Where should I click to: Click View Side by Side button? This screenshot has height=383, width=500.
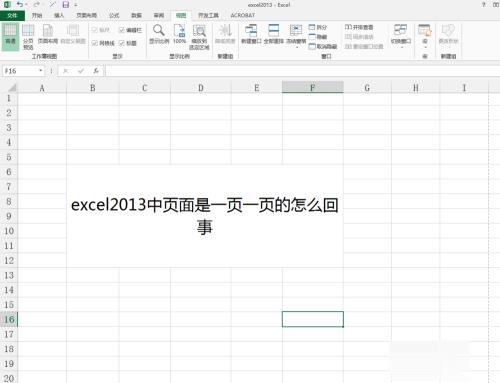tap(359, 27)
